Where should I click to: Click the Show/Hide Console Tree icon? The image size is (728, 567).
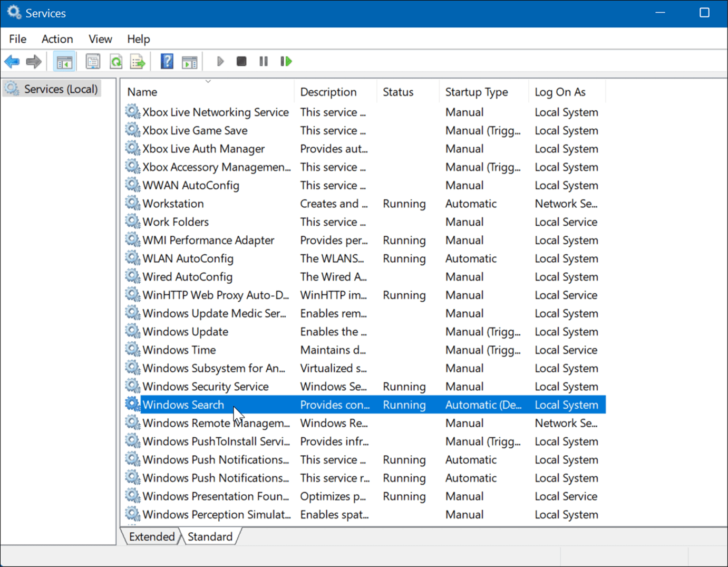(x=64, y=62)
